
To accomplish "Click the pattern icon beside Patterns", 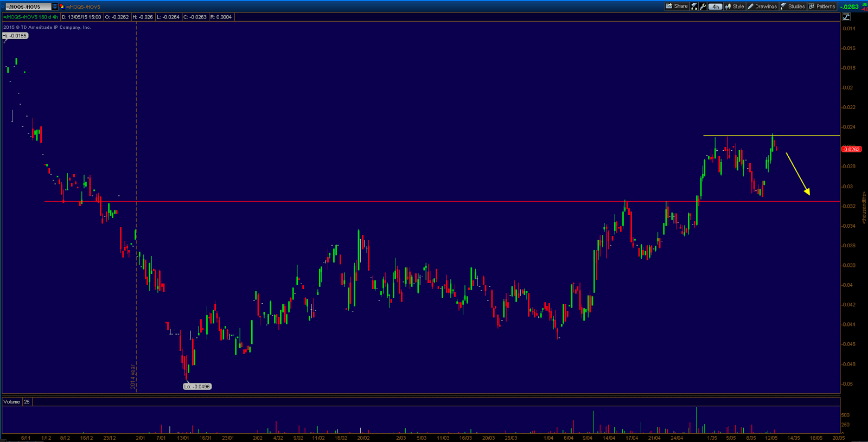I will [x=812, y=7].
